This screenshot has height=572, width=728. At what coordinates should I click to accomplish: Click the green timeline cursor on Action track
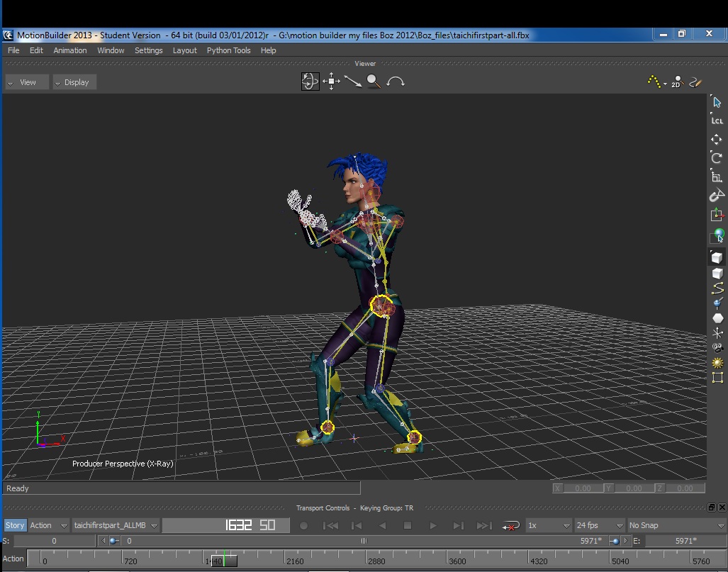(x=224, y=559)
